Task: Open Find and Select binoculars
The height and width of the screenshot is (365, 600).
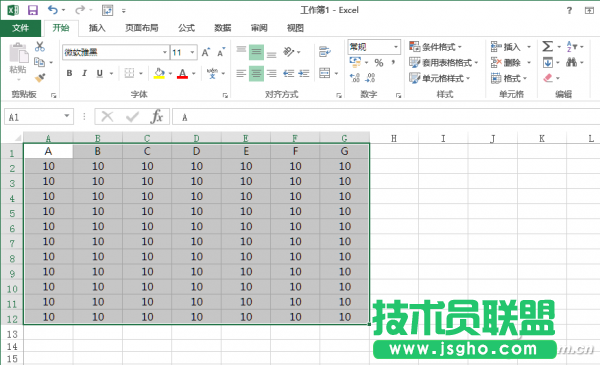Action: click(571, 62)
